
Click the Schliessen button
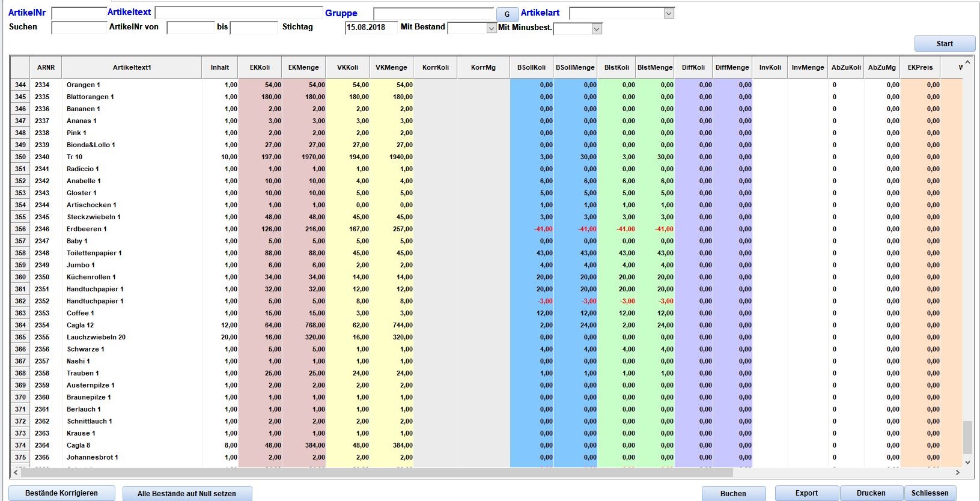coord(930,493)
